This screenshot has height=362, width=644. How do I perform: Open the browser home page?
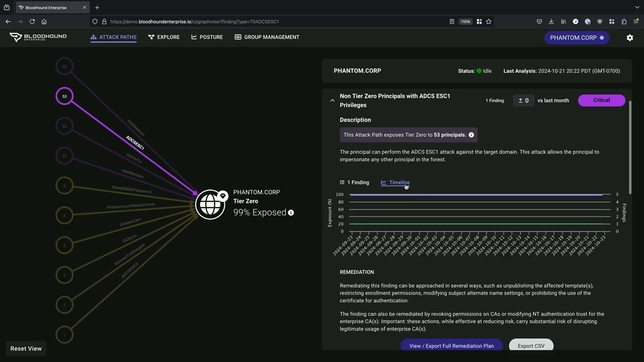click(44, 22)
